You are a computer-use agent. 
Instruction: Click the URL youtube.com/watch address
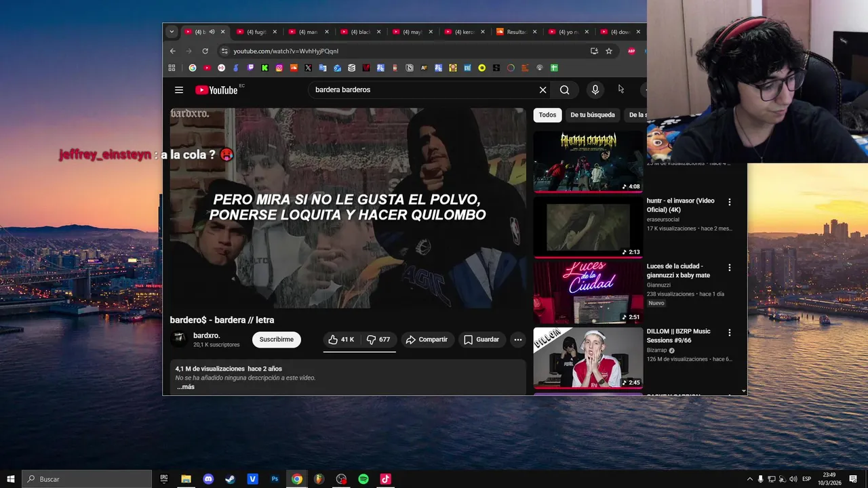click(x=286, y=51)
